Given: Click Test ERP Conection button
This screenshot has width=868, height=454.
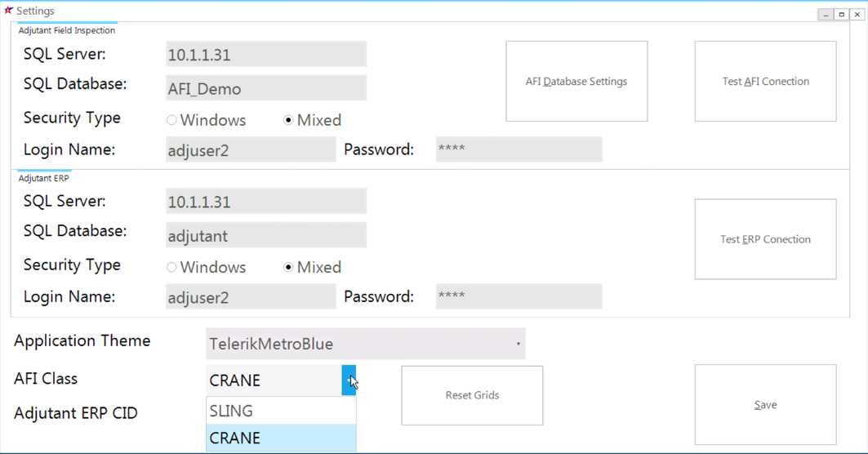Looking at the screenshot, I should [x=766, y=239].
